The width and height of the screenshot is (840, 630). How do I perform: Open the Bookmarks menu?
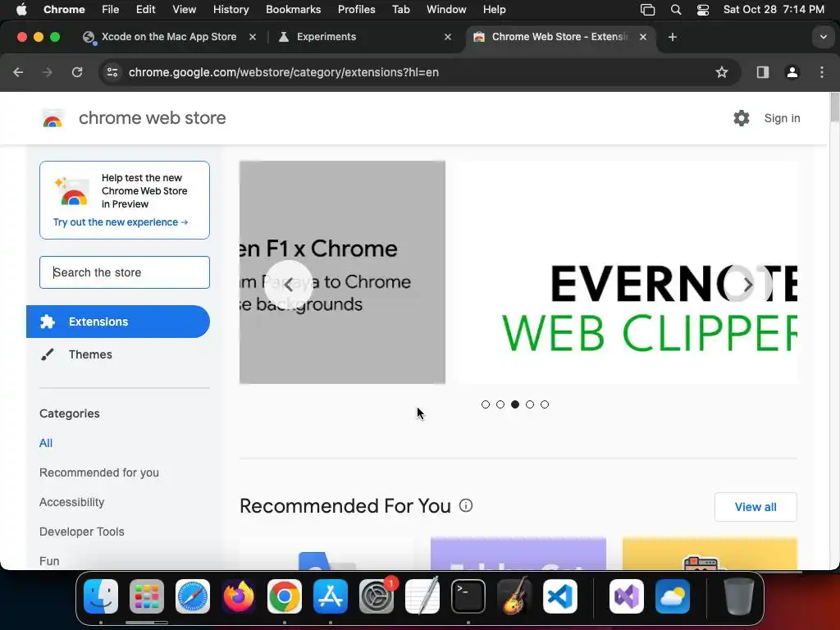point(293,10)
